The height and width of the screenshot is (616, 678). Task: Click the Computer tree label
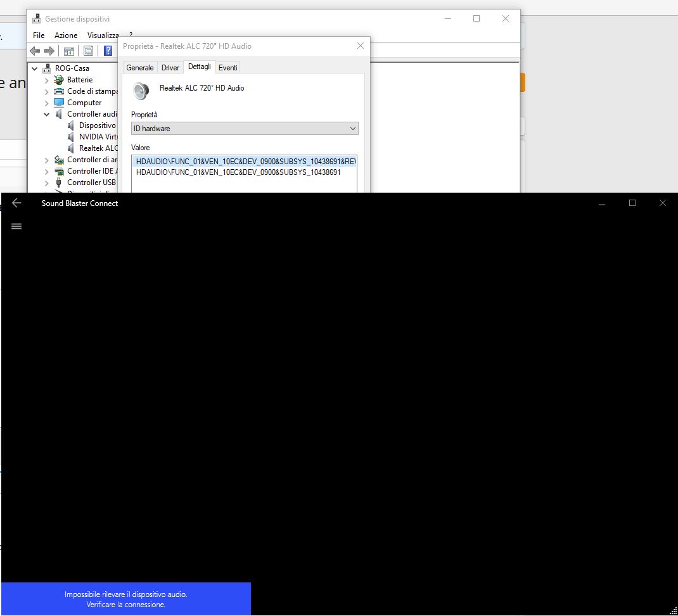pyautogui.click(x=84, y=103)
